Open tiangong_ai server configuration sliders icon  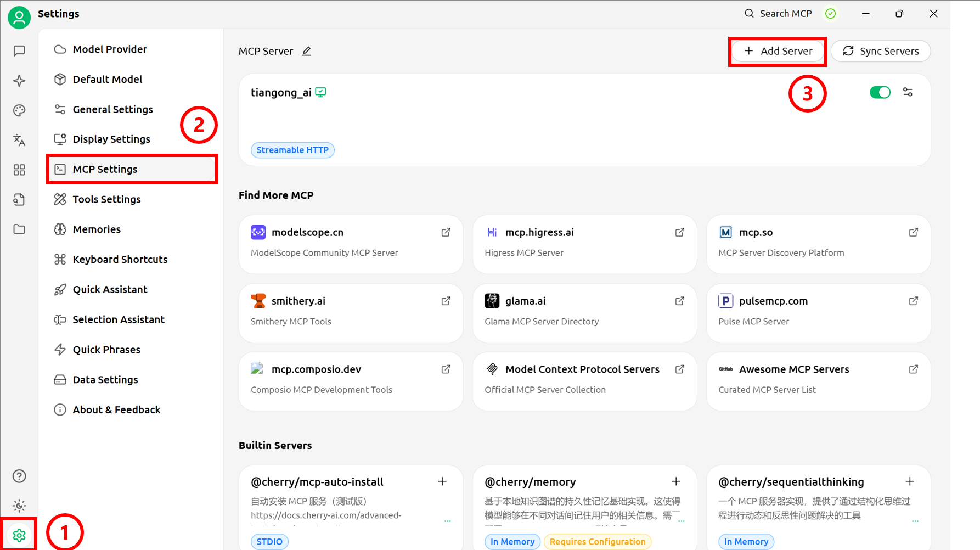click(x=908, y=92)
